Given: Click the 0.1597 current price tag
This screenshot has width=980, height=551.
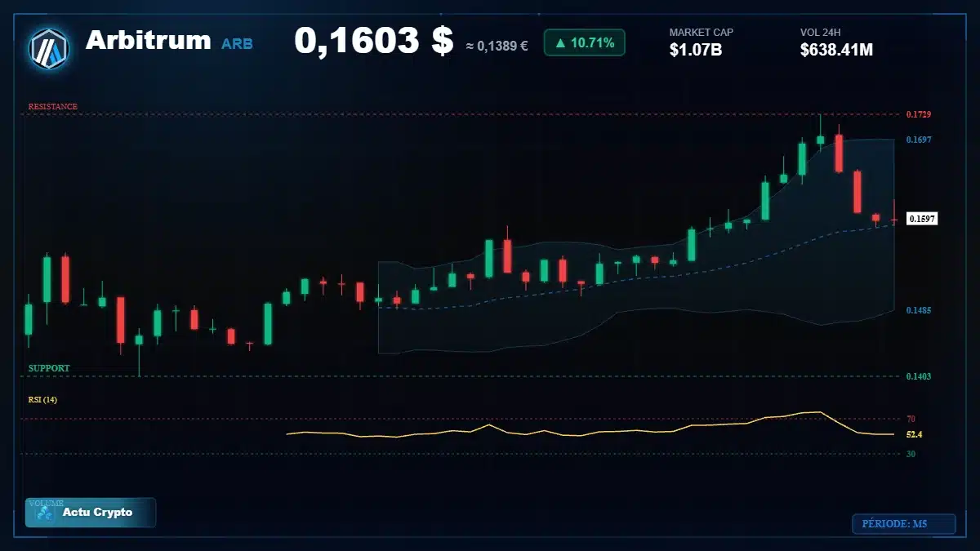Looking at the screenshot, I should pos(922,219).
